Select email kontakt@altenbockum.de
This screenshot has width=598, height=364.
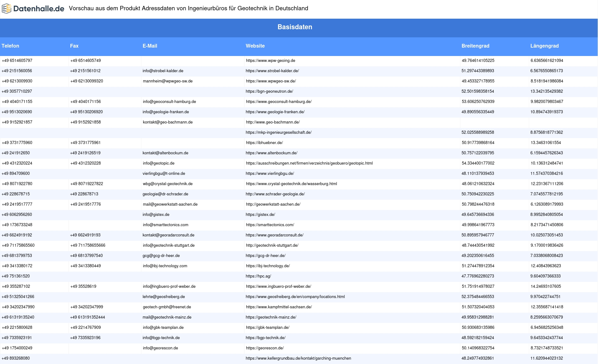(x=165, y=153)
